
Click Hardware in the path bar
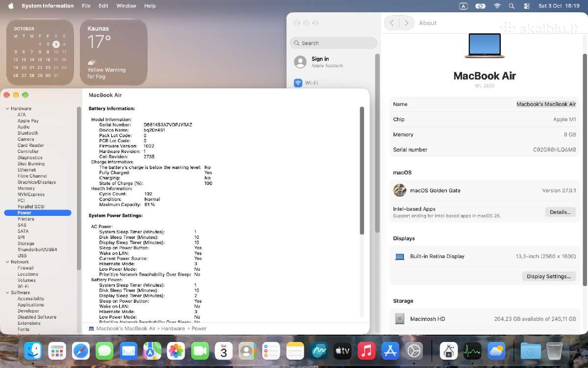[173, 329]
